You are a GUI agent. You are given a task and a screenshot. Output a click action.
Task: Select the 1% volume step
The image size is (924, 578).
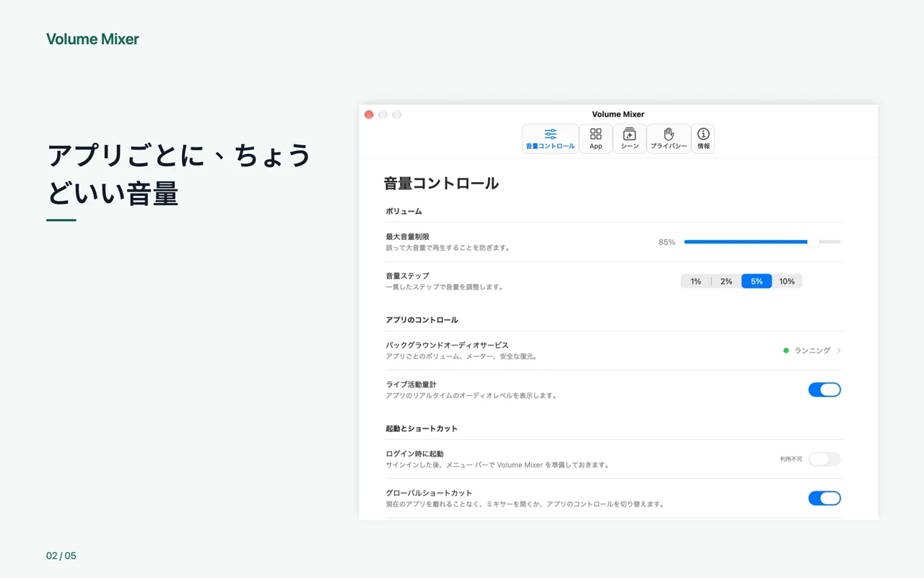click(696, 281)
